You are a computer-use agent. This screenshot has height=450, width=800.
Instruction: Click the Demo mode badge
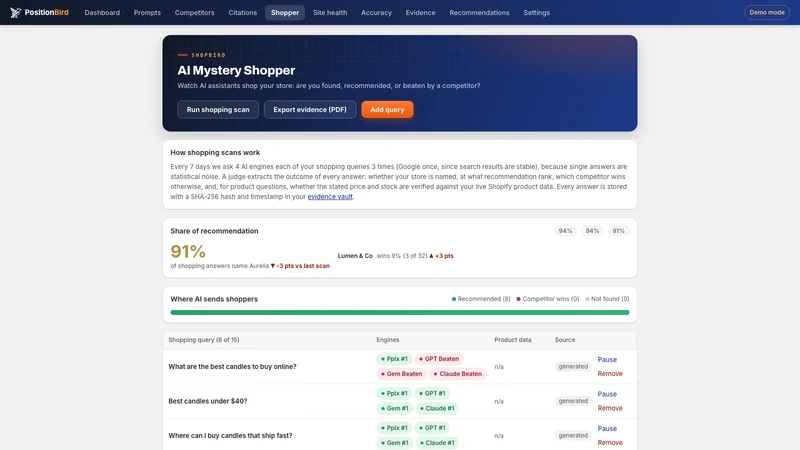point(766,12)
